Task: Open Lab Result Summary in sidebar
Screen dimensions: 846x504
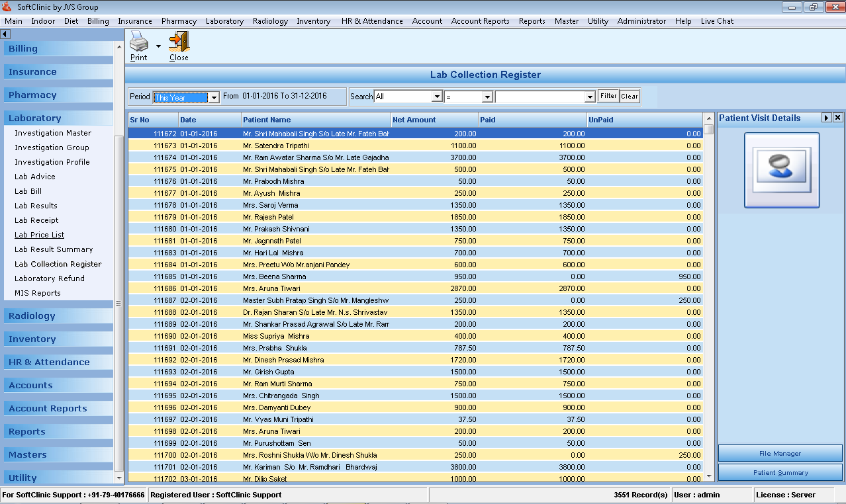Action: pos(54,249)
